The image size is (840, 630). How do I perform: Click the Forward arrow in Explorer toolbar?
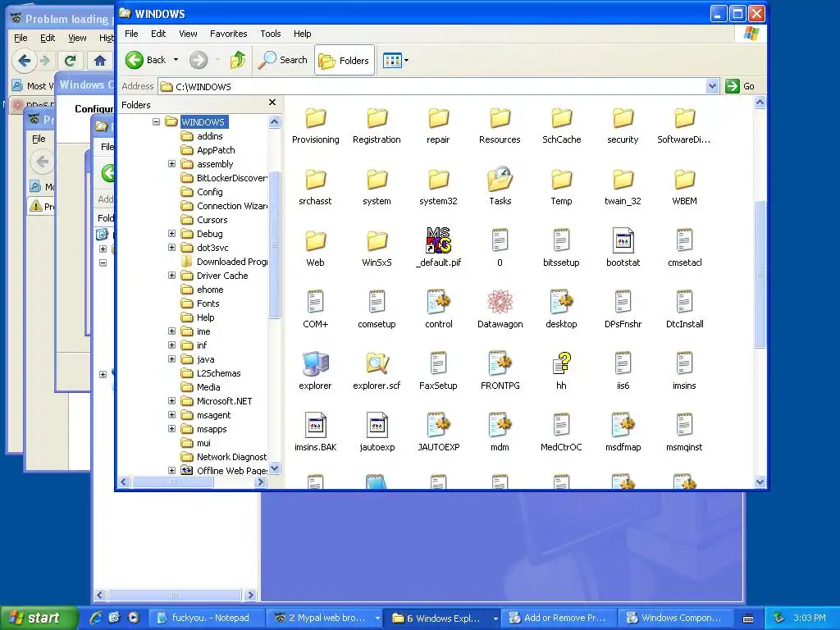click(199, 60)
